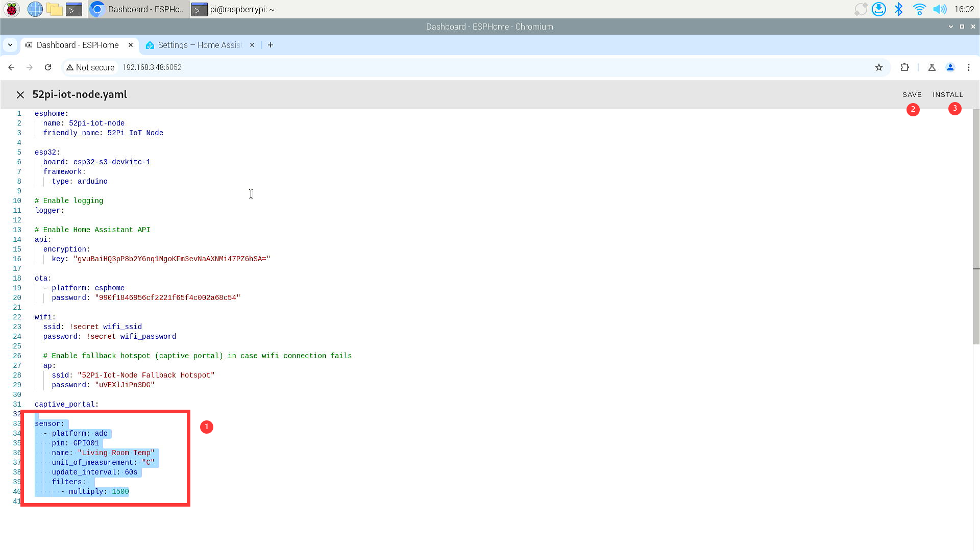Screen dimensions: 980x551
Task: Click the 'Living Room Temp' name string
Action: 116,453
